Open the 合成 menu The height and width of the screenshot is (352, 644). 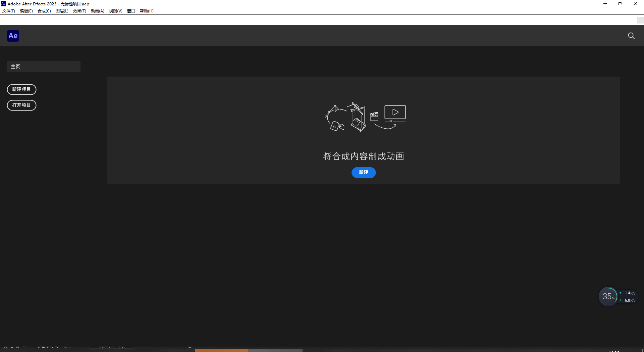44,11
